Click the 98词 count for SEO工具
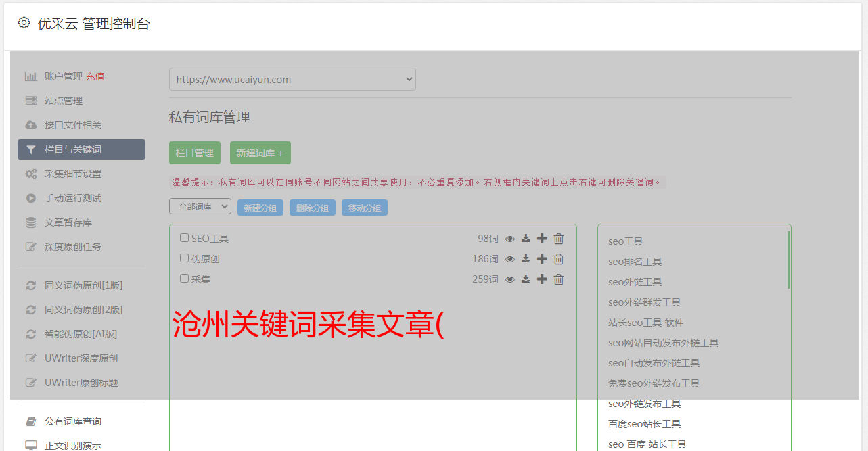The width and height of the screenshot is (868, 451). (488, 239)
